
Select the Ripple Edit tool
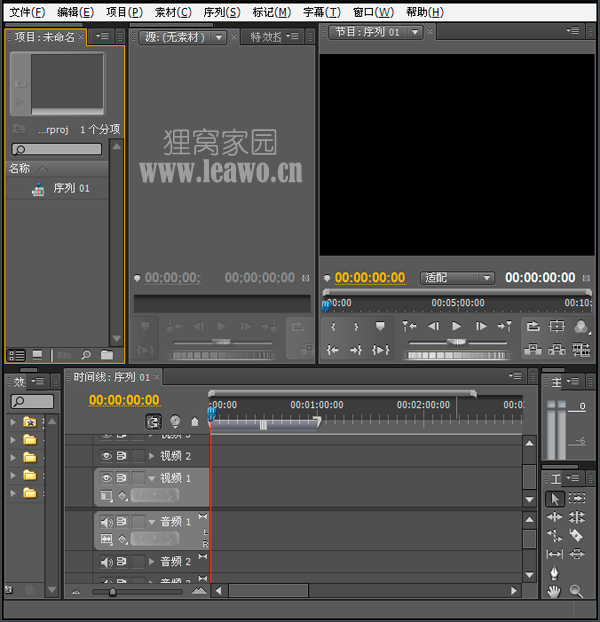(554, 517)
